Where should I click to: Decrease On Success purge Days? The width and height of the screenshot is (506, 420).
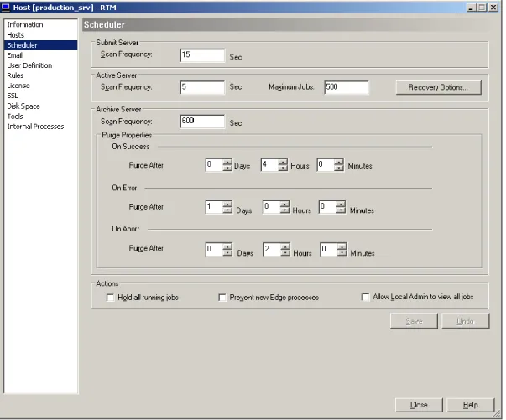point(227,168)
